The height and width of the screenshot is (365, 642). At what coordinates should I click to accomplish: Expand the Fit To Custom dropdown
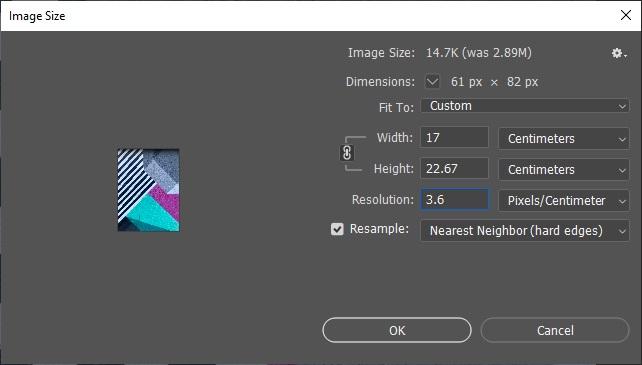(x=524, y=106)
